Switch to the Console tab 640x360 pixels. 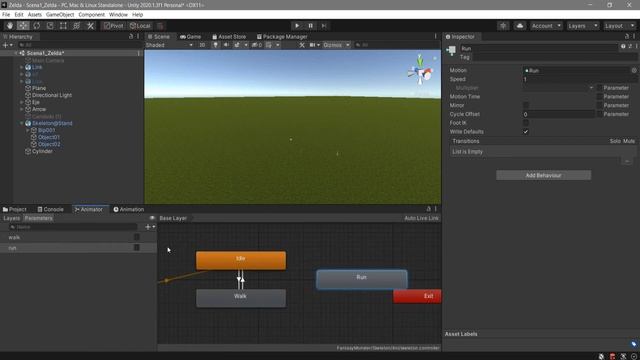pos(51,209)
